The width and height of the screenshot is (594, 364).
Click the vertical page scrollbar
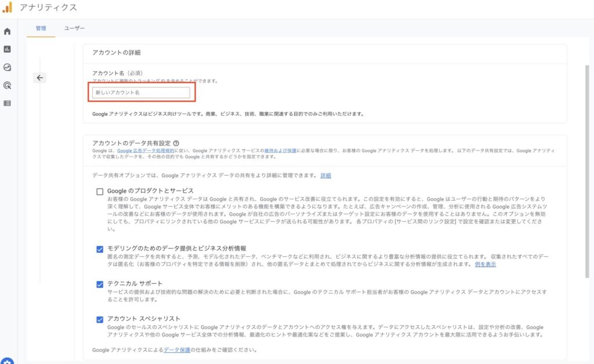coord(587,172)
